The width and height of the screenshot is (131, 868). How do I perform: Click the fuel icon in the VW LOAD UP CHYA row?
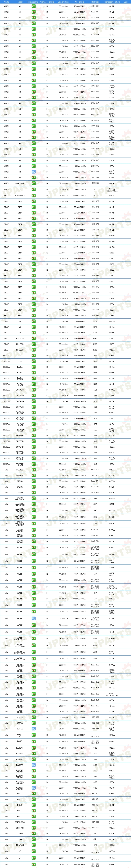click(34, 742)
